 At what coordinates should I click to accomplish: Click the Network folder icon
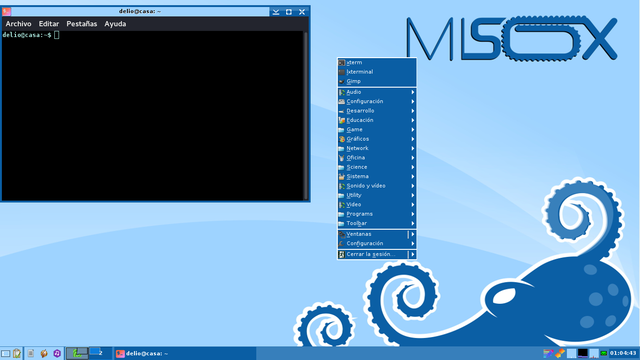coord(342,149)
